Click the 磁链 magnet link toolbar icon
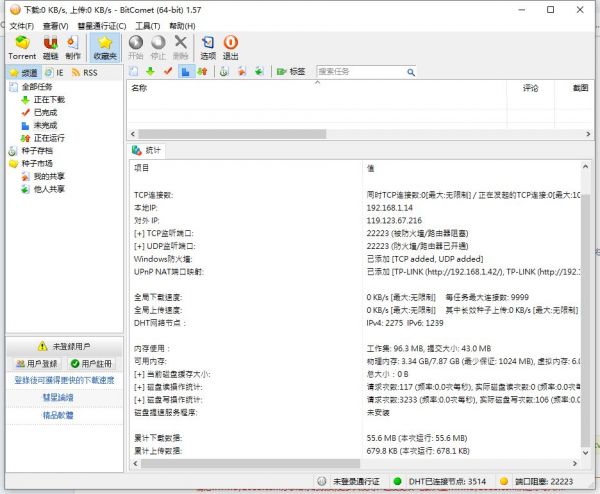The image size is (600, 494). pyautogui.click(x=50, y=47)
